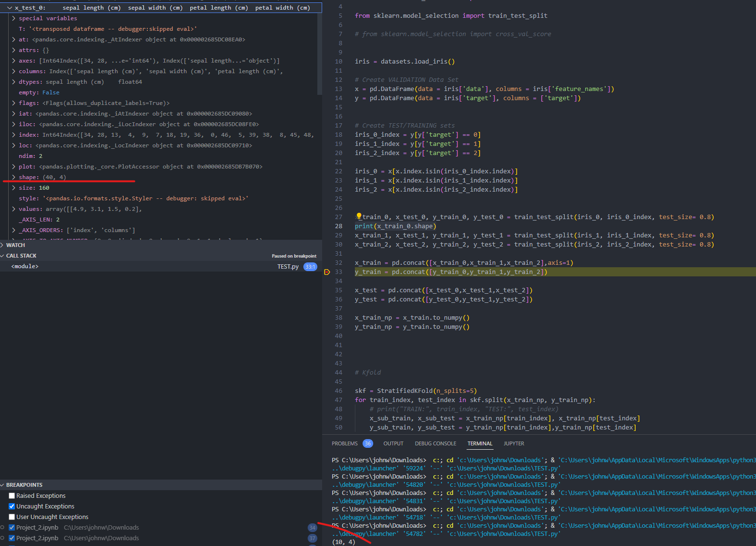Click the breakpoint arrow marker beside line 33
The width and height of the screenshot is (756, 546).
(x=327, y=272)
